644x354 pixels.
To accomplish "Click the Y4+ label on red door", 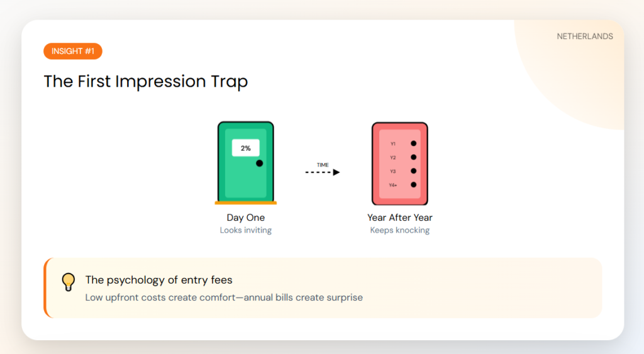I will point(392,185).
